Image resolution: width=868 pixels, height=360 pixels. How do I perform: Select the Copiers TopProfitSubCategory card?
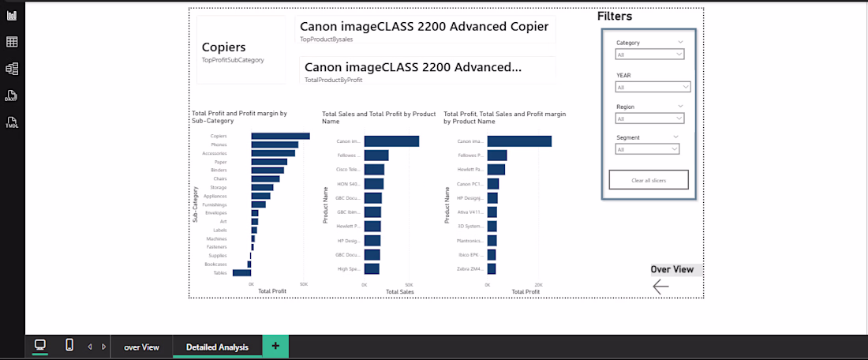pyautogui.click(x=241, y=50)
